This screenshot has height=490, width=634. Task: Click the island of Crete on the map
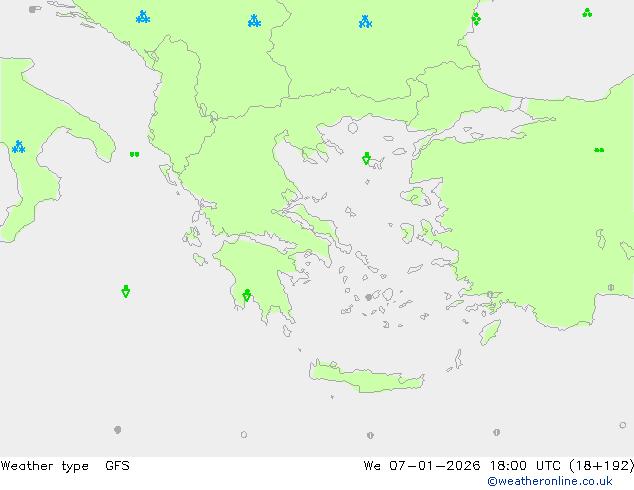(x=367, y=376)
